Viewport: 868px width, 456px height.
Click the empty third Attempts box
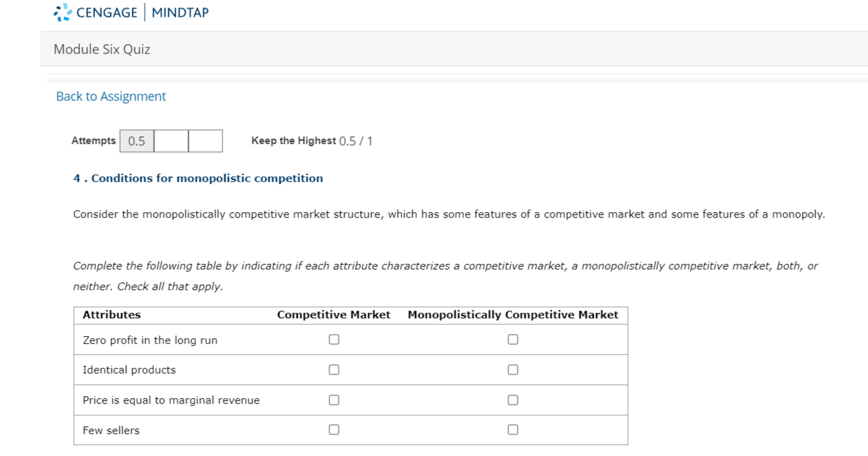(x=205, y=141)
